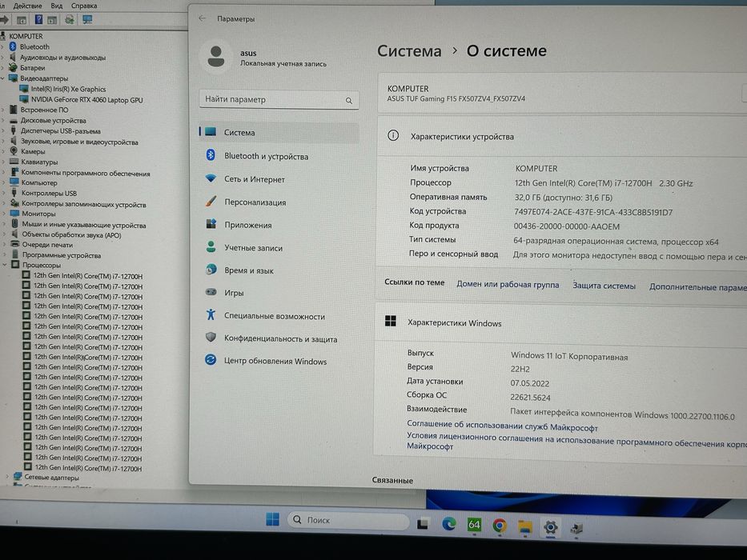Open the Вид menu
The height and width of the screenshot is (560, 747).
57,6
